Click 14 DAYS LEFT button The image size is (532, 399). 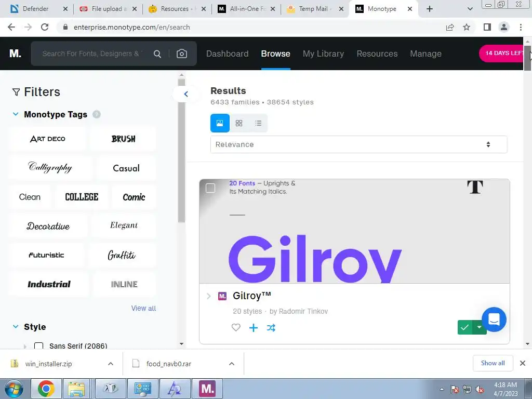502,54
